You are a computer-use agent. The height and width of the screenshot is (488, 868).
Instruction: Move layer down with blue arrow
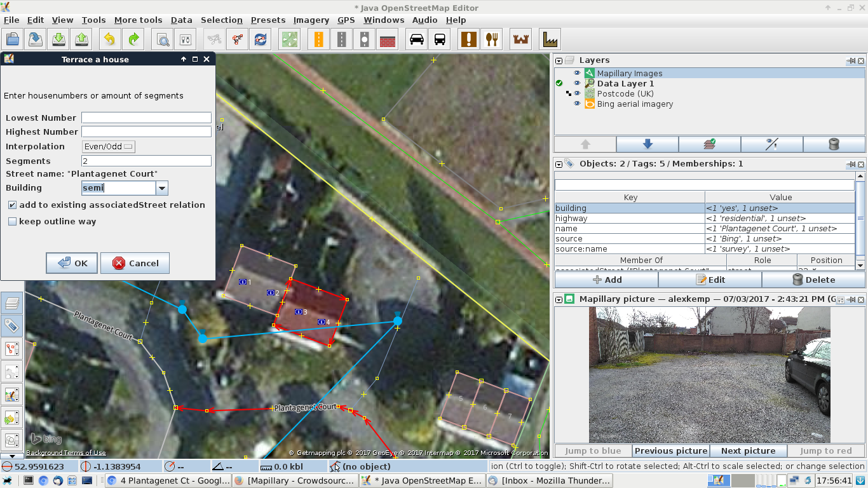648,144
